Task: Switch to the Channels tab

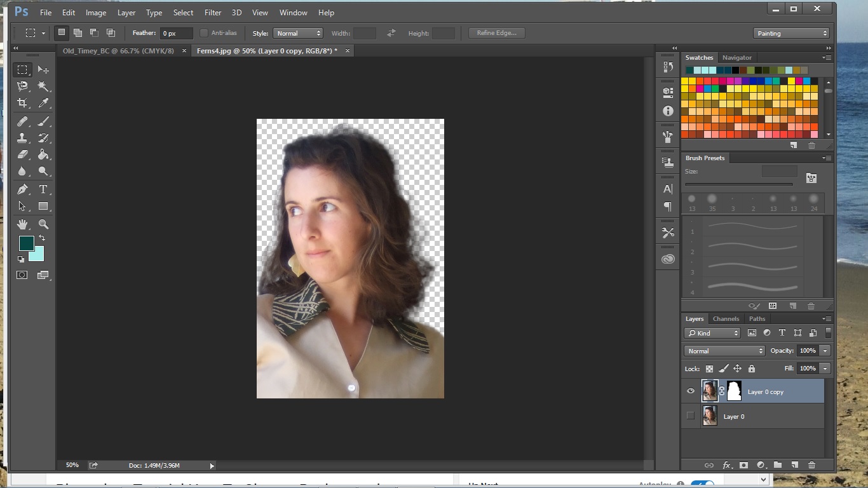Action: tap(726, 318)
